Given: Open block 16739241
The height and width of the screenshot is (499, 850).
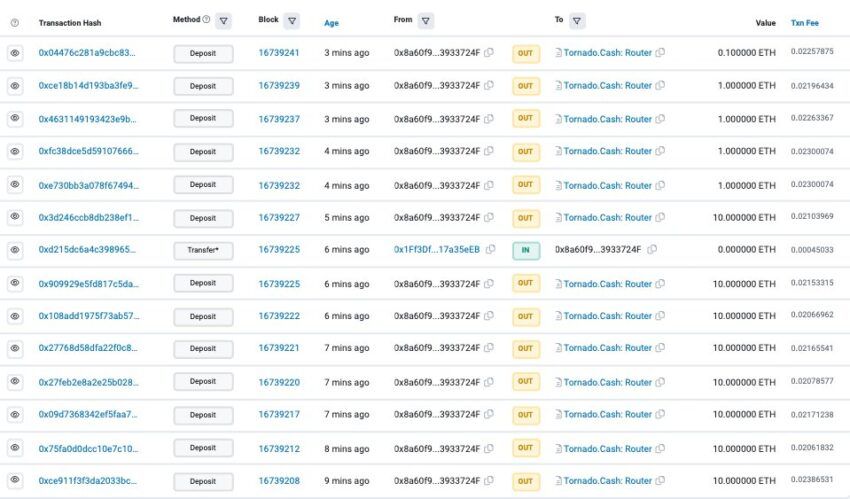Looking at the screenshot, I should point(279,53).
